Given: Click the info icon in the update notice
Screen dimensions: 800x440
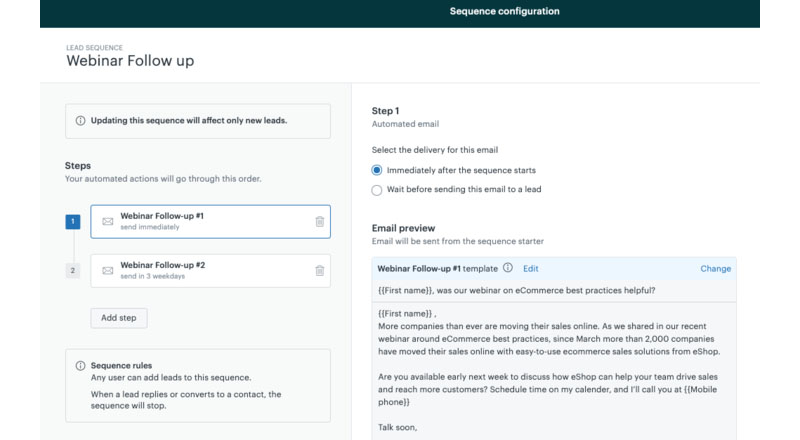Looking at the screenshot, I should tap(80, 121).
